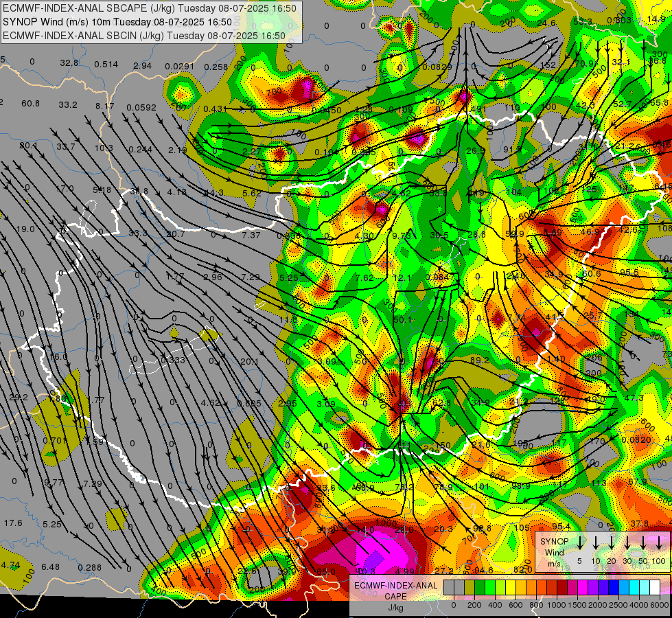
Task: Click the station value 0.701
Action: [55, 441]
